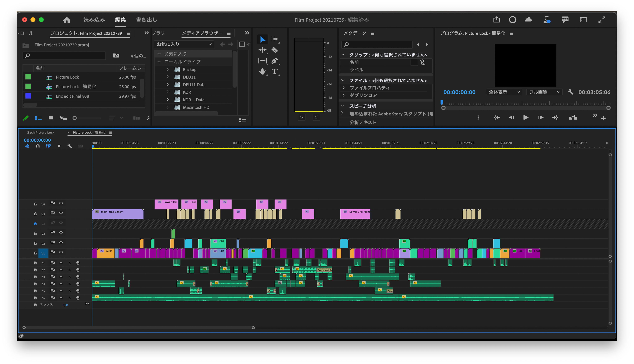Viewport: 634px width, 364px height.
Task: Click the 読み込み import button
Action: pyautogui.click(x=94, y=20)
